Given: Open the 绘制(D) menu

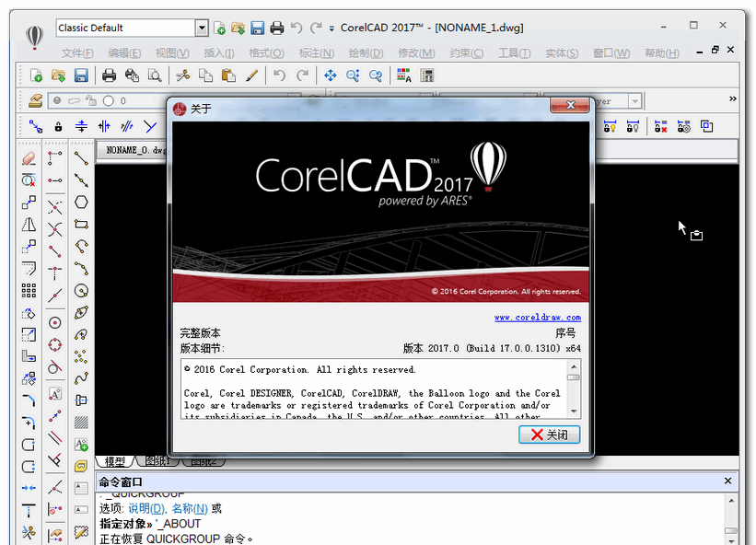Looking at the screenshot, I should coord(366,53).
